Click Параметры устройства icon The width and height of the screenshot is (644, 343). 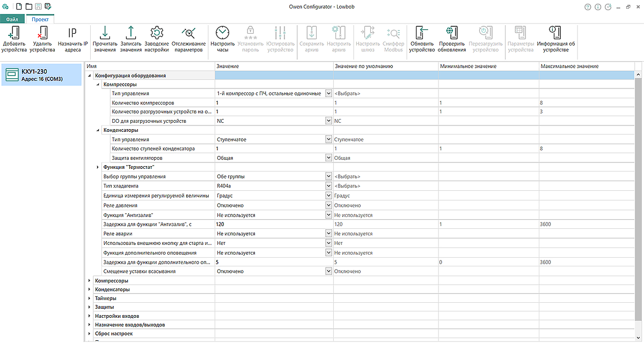coord(520,32)
